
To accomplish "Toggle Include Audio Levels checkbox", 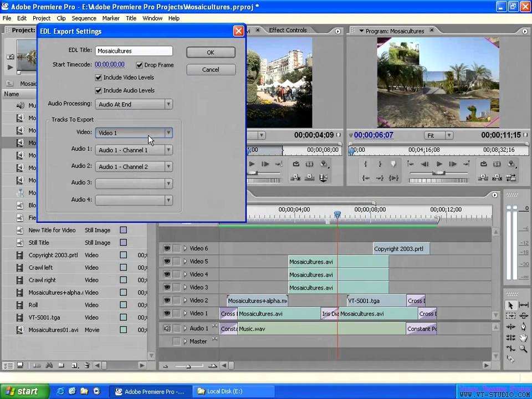I will [99, 90].
